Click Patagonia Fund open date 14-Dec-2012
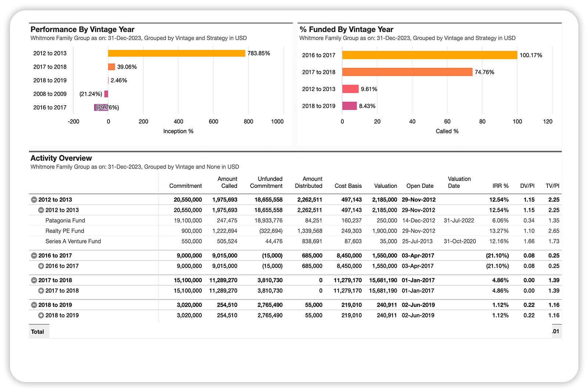The width and height of the screenshot is (588, 392). click(x=419, y=221)
